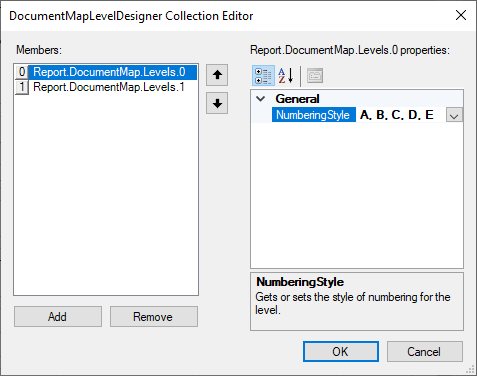Click the Remove button
The image size is (477, 376).
point(154,317)
